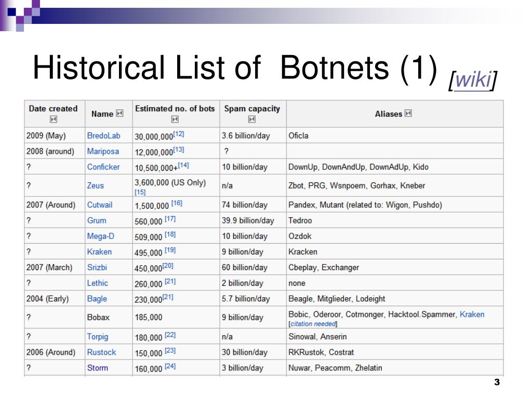
Task: Select the 2007 (Around) date cell
Action: (x=55, y=205)
